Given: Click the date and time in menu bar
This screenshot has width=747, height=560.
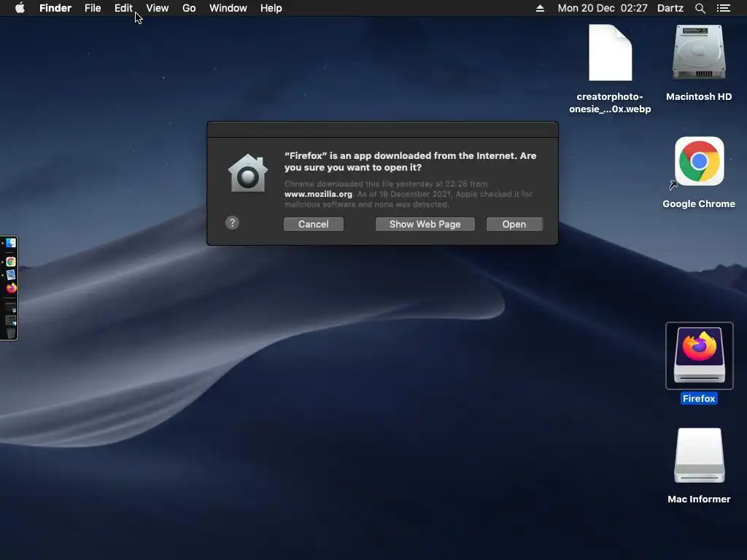Looking at the screenshot, I should [x=602, y=8].
